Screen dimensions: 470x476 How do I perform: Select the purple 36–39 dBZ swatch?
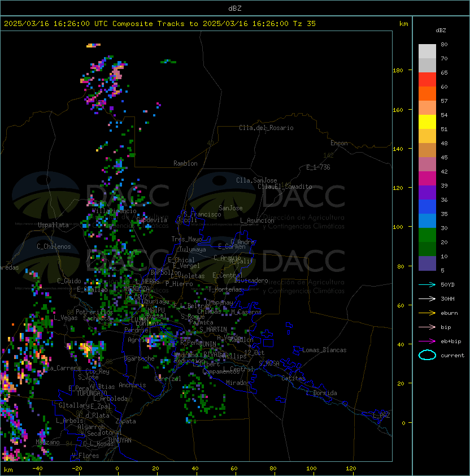tap(427, 192)
